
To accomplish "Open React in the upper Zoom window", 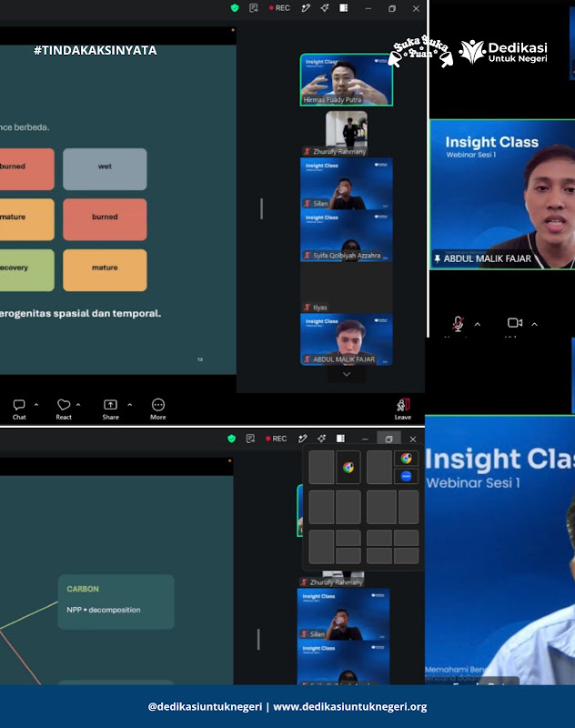I will click(64, 409).
